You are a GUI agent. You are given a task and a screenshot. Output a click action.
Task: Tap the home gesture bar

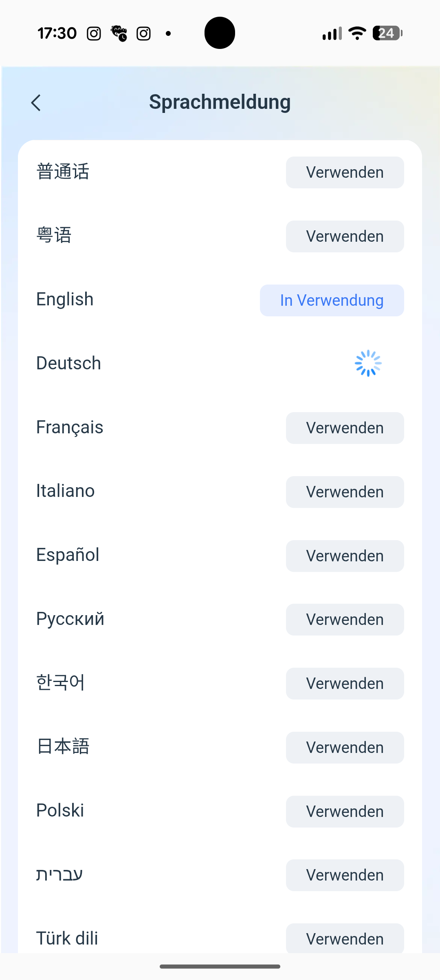point(220,966)
